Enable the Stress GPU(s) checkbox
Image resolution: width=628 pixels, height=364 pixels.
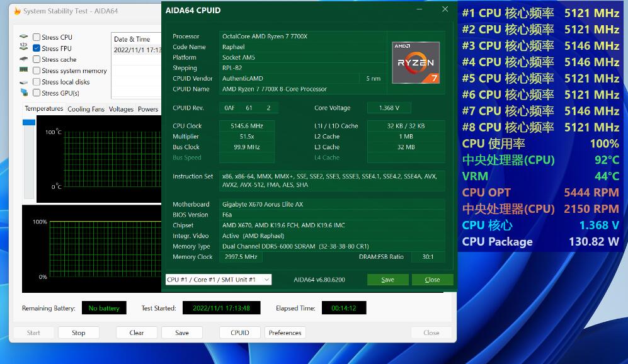click(x=37, y=93)
